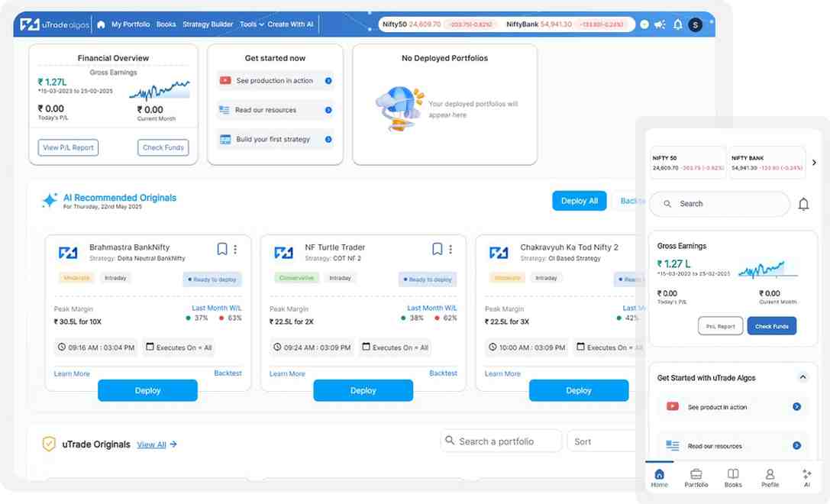Go to the Home icon in top navbar
Viewport: 830px width, 504px height.
pos(101,24)
